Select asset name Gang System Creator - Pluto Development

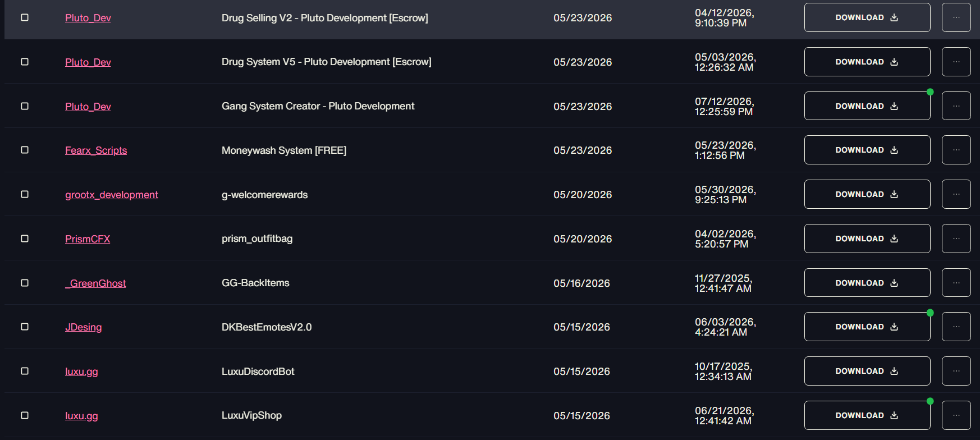pyautogui.click(x=318, y=106)
